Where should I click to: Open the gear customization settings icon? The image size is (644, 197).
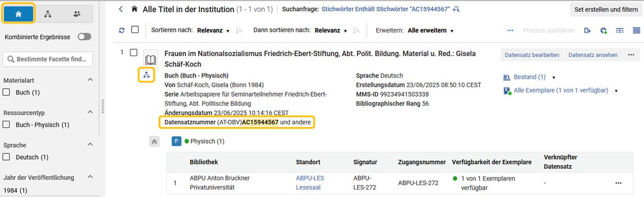tap(604, 30)
